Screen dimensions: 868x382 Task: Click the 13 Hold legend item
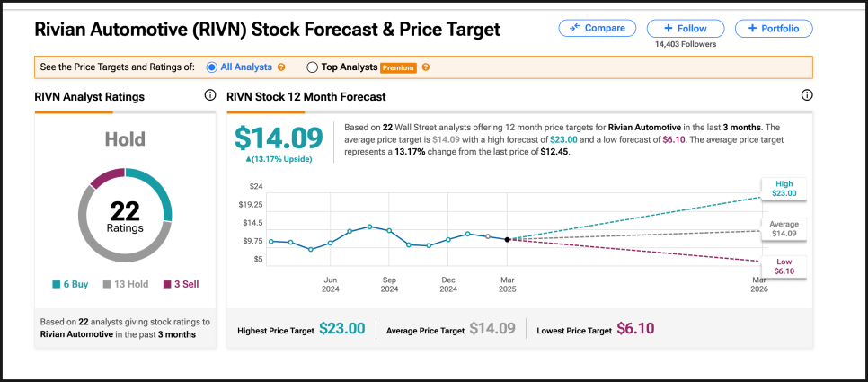[126, 285]
